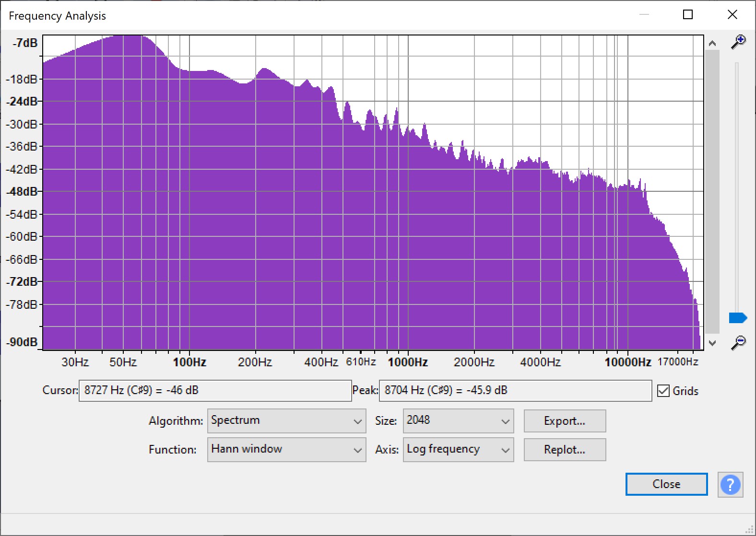The image size is (756, 536).
Task: Click the zoom in magnifier icon
Action: [x=738, y=42]
